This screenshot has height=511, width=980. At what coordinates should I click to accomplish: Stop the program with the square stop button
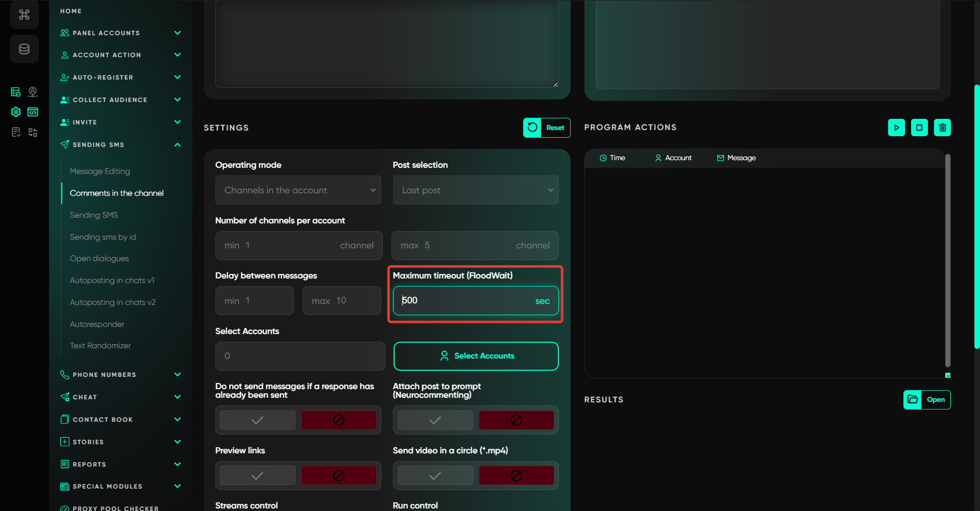pos(919,127)
